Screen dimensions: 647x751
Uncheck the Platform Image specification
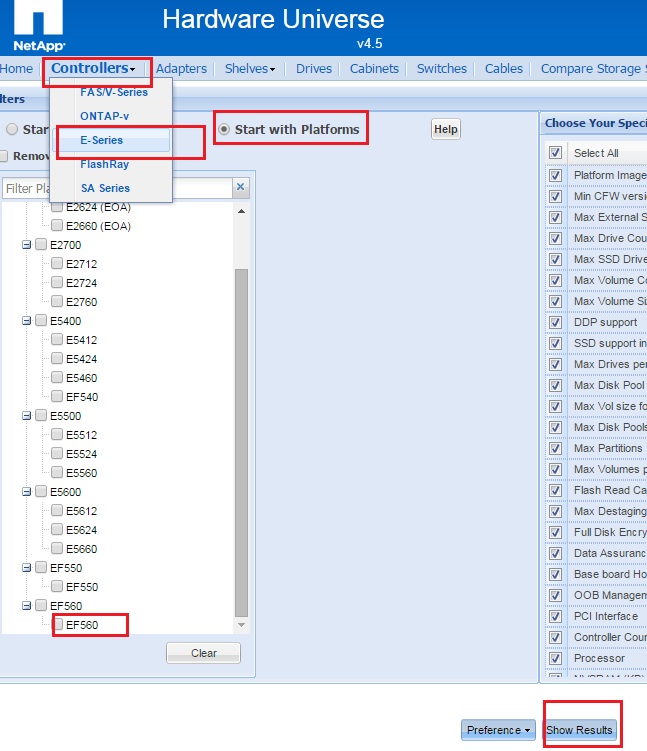[x=556, y=175]
